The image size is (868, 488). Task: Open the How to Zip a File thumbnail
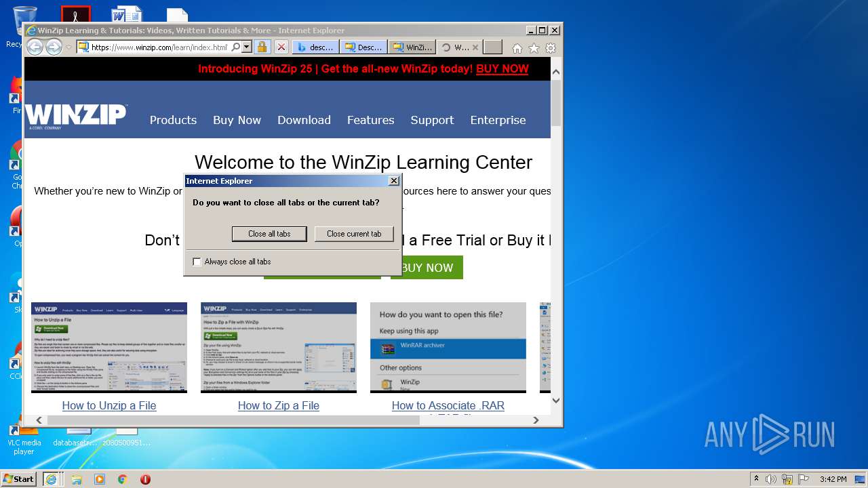coord(279,347)
